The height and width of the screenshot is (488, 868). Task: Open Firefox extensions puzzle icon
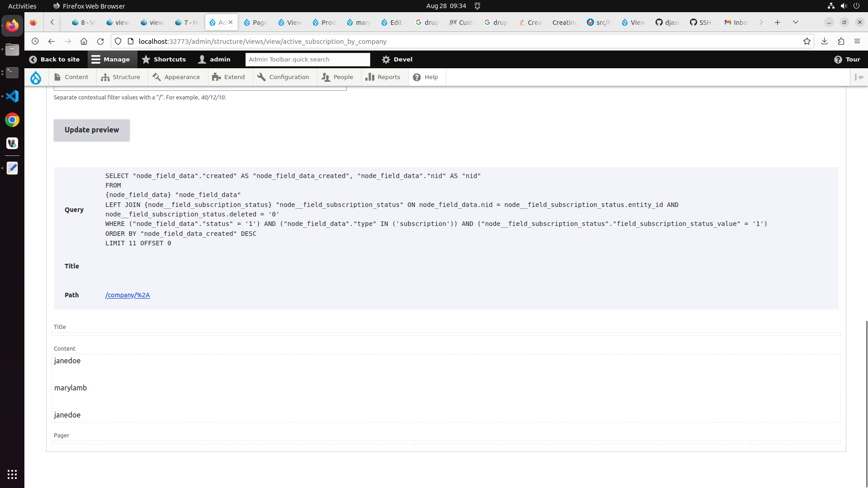(841, 41)
